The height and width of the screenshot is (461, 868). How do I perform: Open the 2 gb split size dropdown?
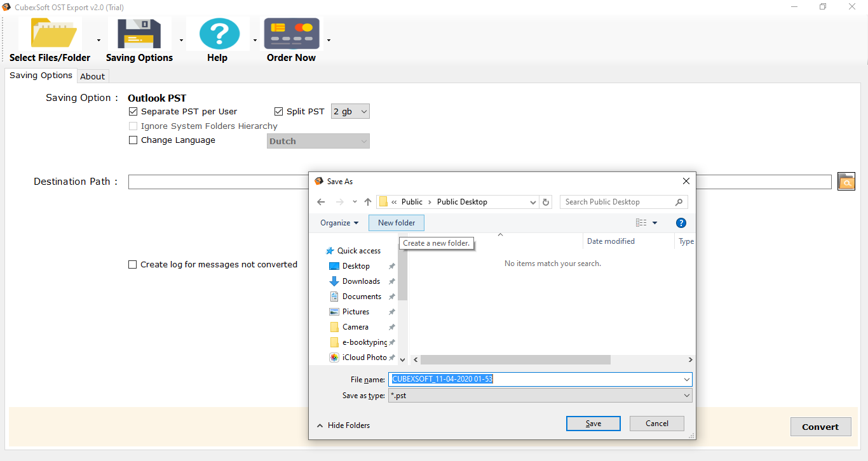tap(350, 112)
